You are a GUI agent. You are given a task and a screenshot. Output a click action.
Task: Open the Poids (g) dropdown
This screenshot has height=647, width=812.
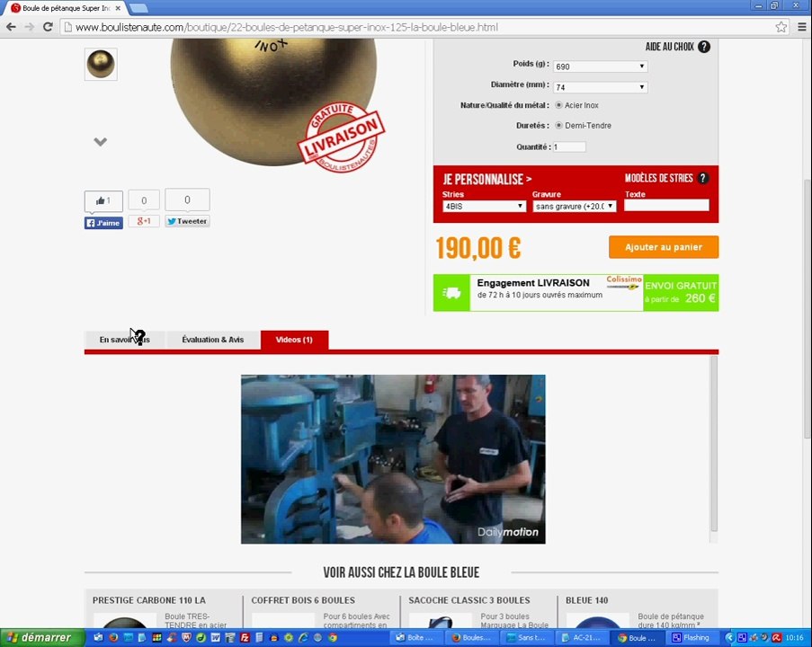click(x=600, y=66)
